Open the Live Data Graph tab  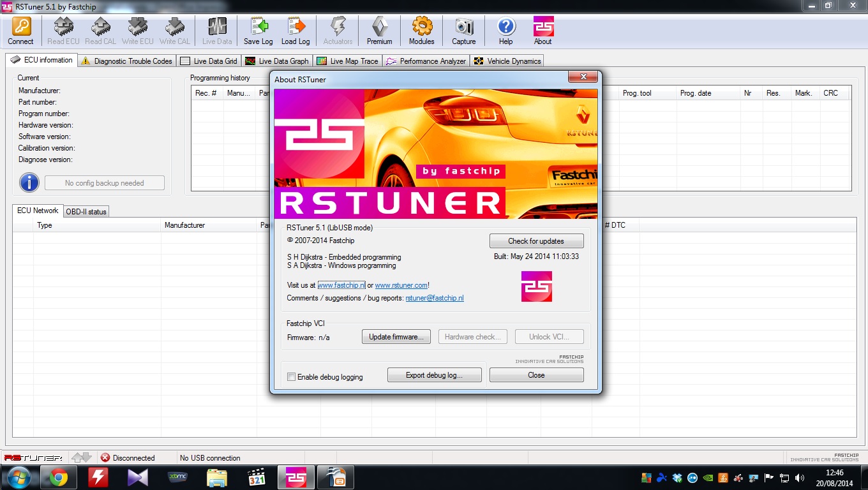(277, 61)
